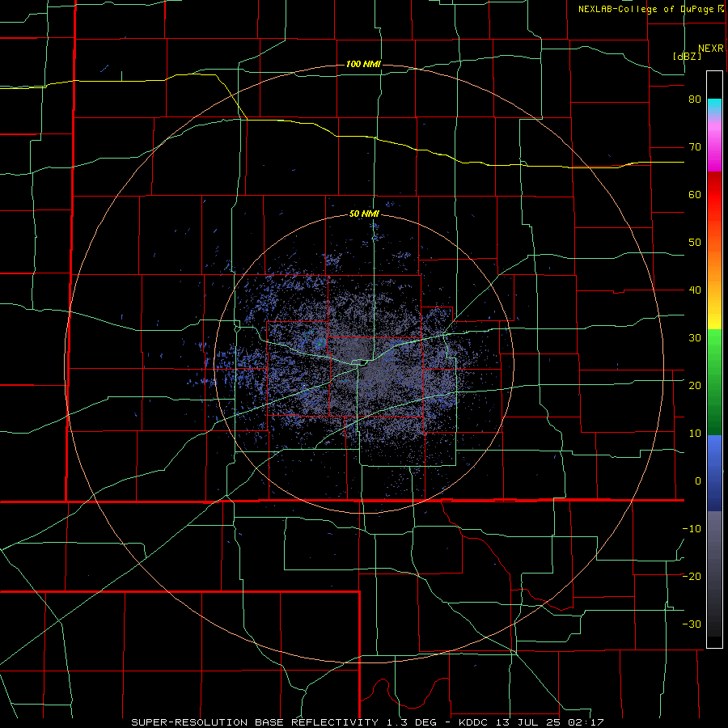Viewport: 728px width, 728px height.
Task: Click the -20 value on the dBZ scale
Action: (692, 576)
